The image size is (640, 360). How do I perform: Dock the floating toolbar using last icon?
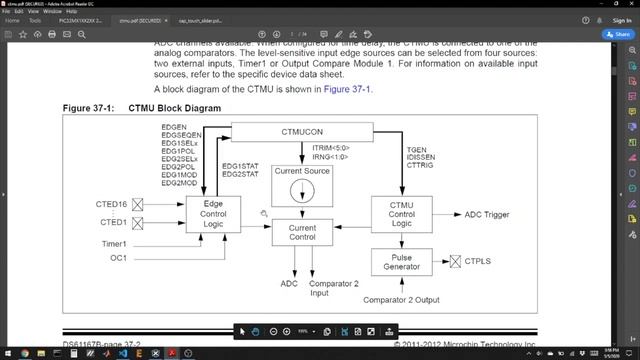click(x=389, y=332)
